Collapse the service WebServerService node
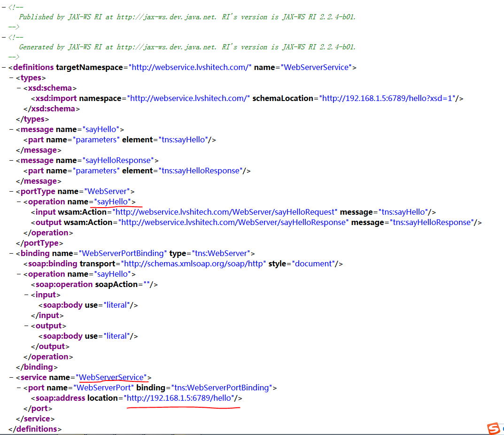The image size is (504, 435). click(11, 378)
